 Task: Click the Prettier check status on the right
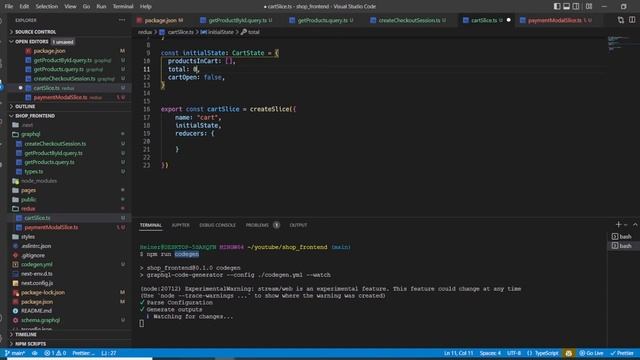click(x=622, y=353)
